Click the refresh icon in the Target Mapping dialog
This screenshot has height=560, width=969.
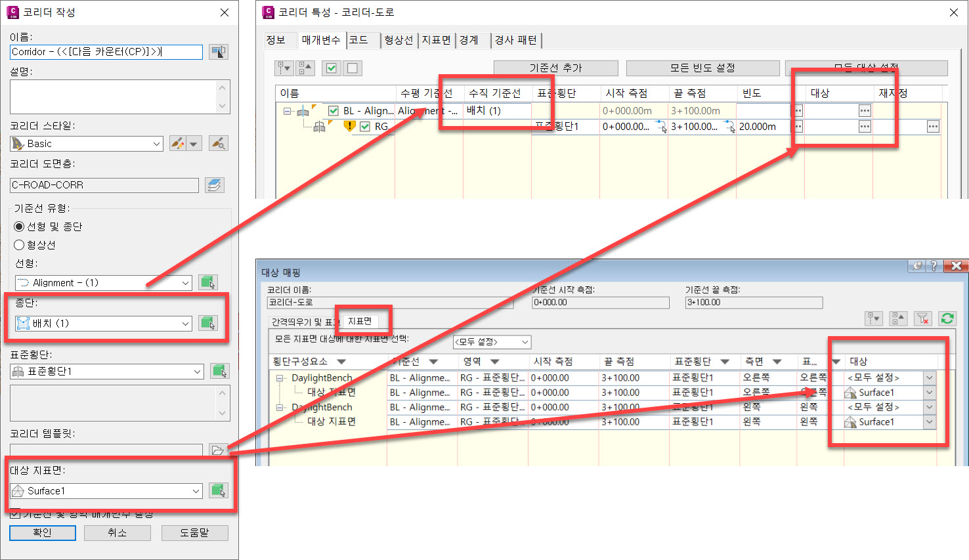pyautogui.click(x=947, y=318)
